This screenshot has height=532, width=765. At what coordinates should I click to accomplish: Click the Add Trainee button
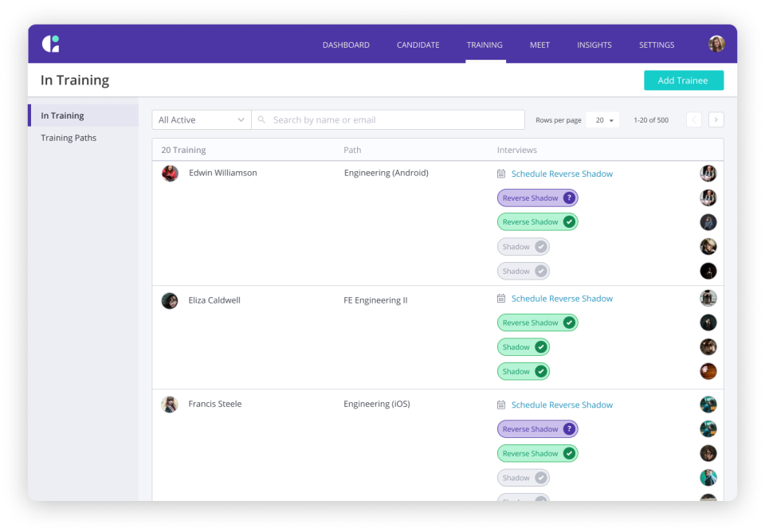684,80
